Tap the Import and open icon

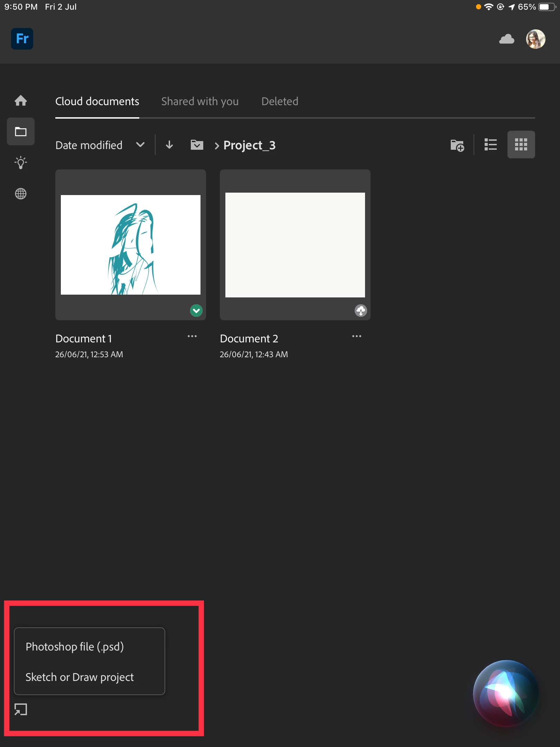pyautogui.click(x=21, y=710)
